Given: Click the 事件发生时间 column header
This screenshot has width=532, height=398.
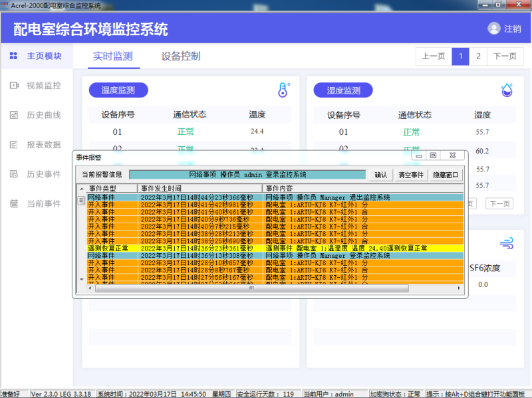Looking at the screenshot, I should pos(200,189).
